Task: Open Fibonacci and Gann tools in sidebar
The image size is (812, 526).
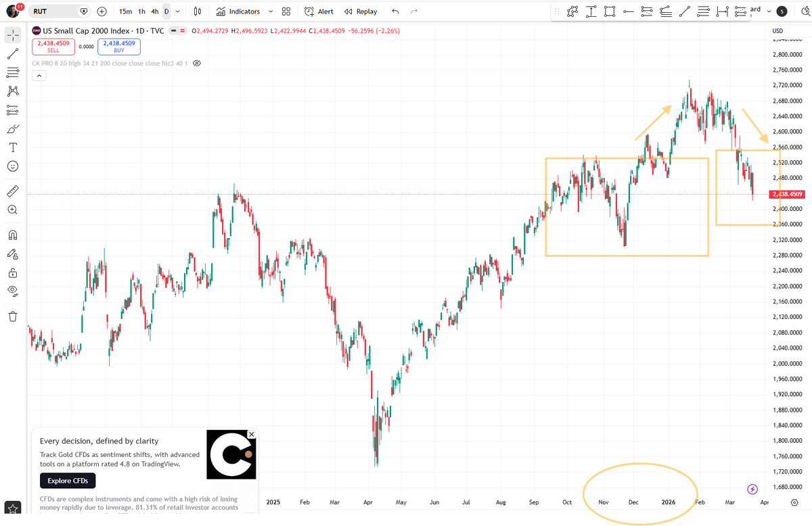Action: coord(13,72)
